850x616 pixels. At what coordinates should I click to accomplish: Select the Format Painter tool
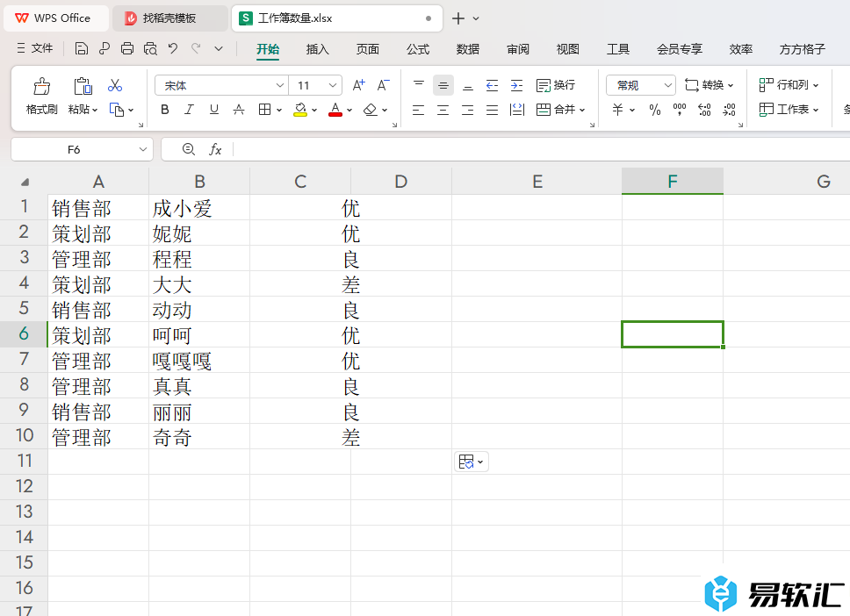click(42, 96)
